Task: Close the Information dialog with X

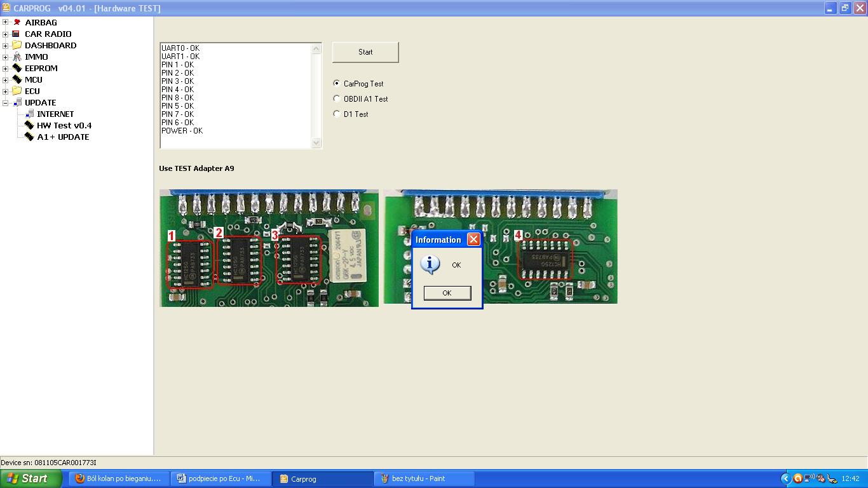Action: [473, 239]
